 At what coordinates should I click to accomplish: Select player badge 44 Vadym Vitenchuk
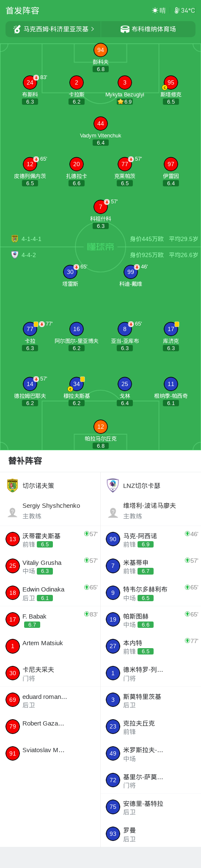click(x=101, y=123)
